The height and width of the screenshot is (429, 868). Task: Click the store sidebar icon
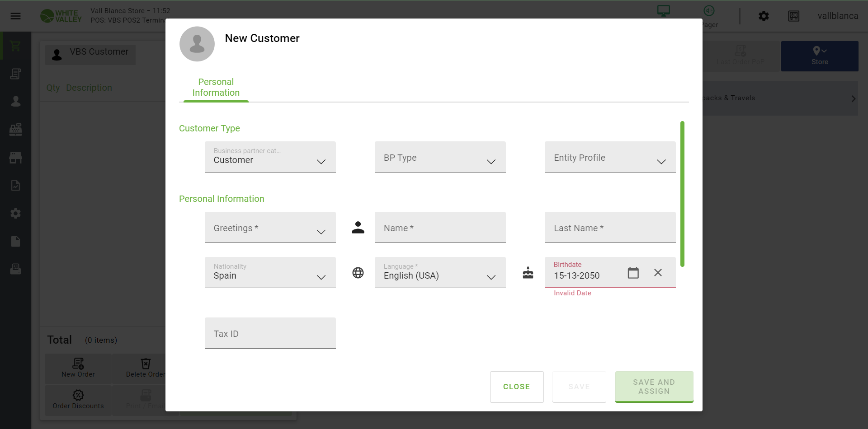[16, 158]
